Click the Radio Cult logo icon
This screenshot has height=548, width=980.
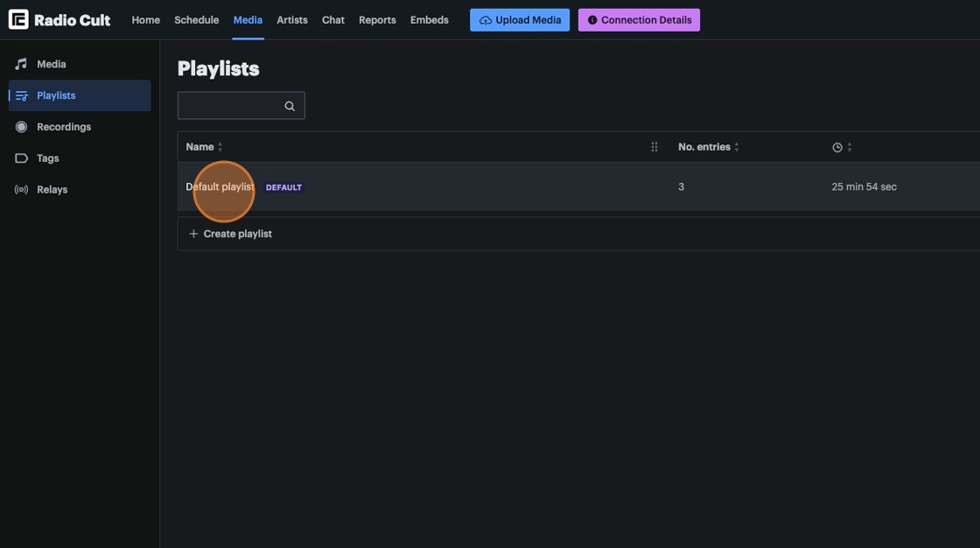(x=18, y=19)
